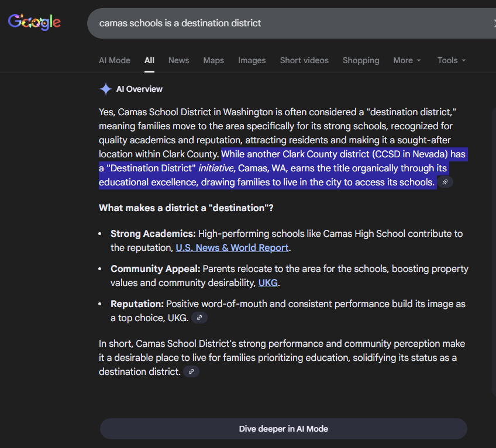Click 'Strong Academics:' bullet label
Viewport: 496px width, 448px height.
(x=153, y=234)
